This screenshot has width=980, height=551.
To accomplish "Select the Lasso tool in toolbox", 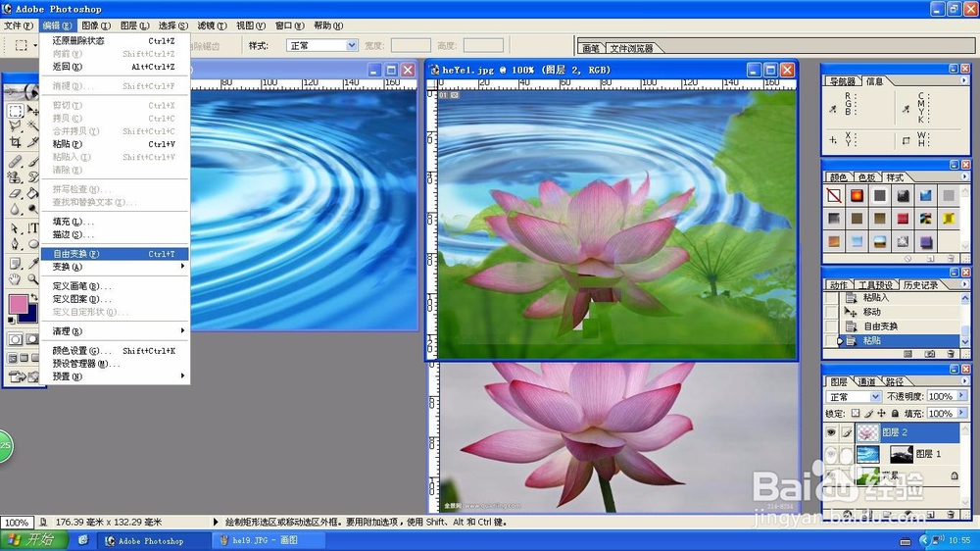I will tap(15, 125).
